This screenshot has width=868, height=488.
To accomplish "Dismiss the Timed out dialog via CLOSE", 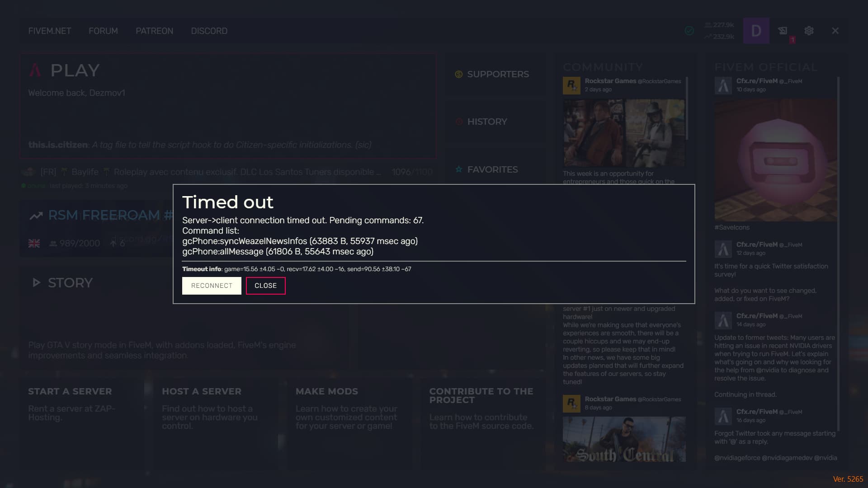I will pos(265,286).
